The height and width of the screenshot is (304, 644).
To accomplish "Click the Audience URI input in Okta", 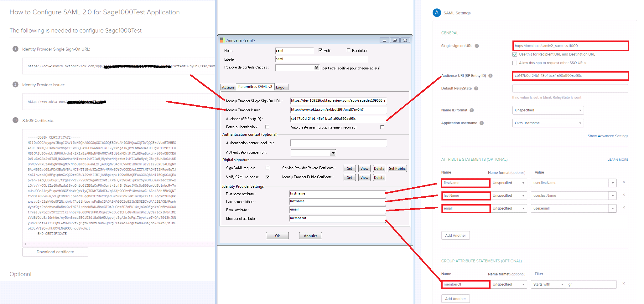I will 570,76.
